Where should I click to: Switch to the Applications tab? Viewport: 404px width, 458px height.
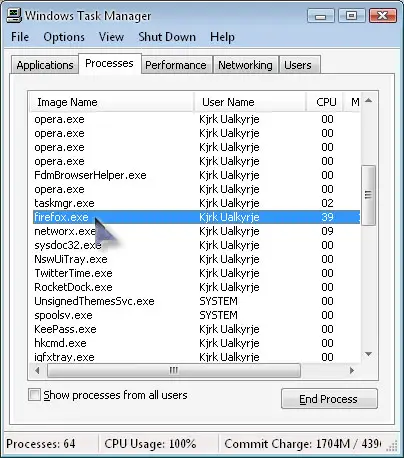45,65
